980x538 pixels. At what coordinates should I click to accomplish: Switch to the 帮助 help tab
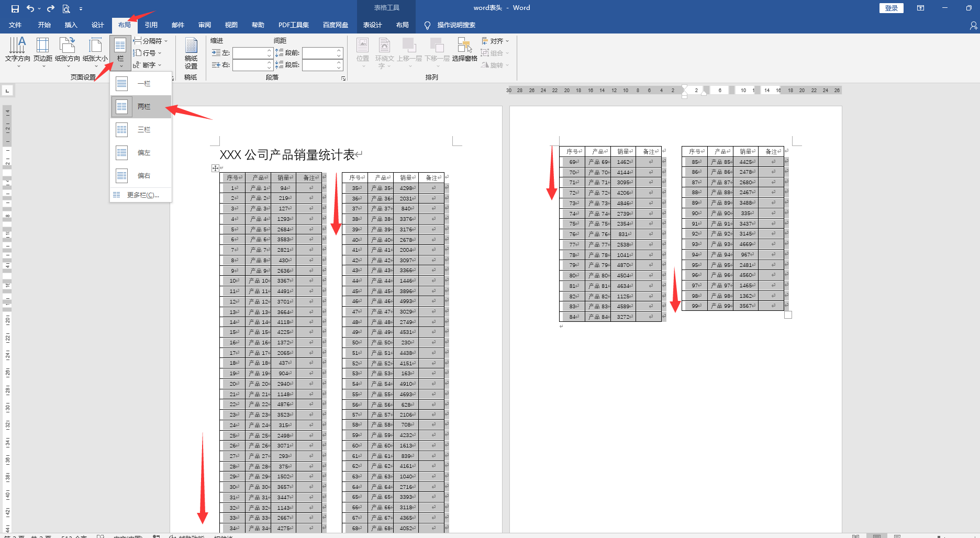tap(258, 25)
